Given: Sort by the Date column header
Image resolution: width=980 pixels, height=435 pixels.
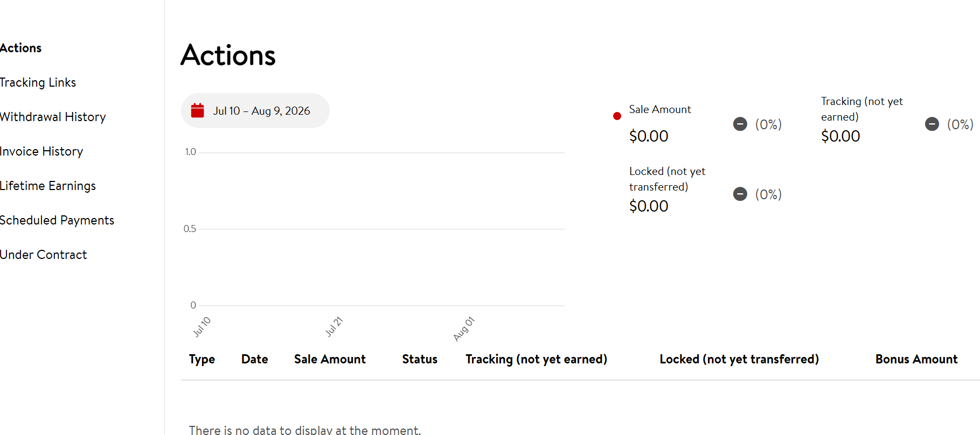Looking at the screenshot, I should pyautogui.click(x=255, y=359).
